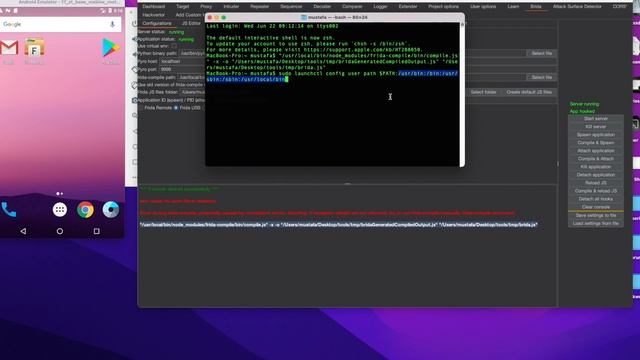Switch to the Logger tab
The height and width of the screenshot is (360, 640).
380,7
